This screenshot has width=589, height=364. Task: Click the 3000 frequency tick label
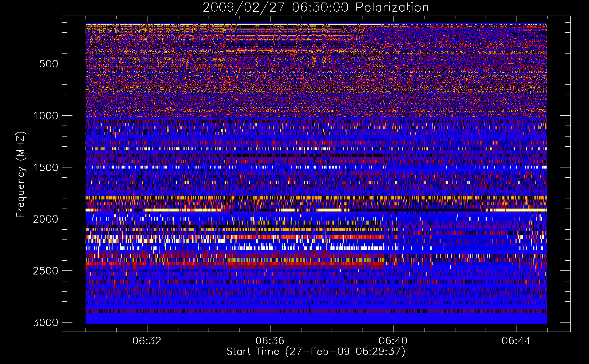tap(46, 323)
